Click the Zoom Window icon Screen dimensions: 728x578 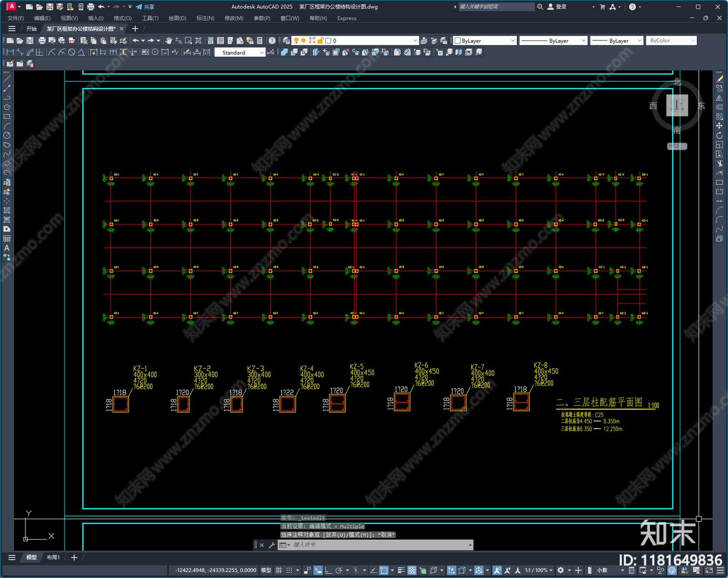[x=188, y=41]
